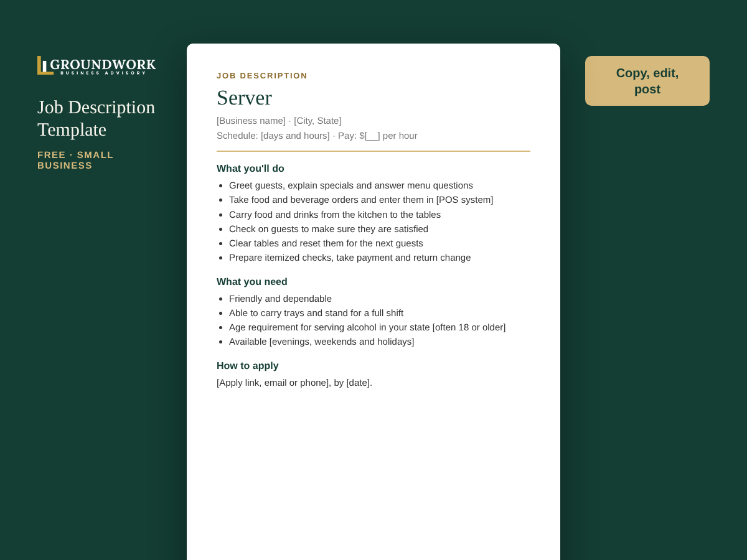Viewport: 747px width, 560px height.
Task: Click the "Copy, edit, post" button
Action: click(x=647, y=81)
